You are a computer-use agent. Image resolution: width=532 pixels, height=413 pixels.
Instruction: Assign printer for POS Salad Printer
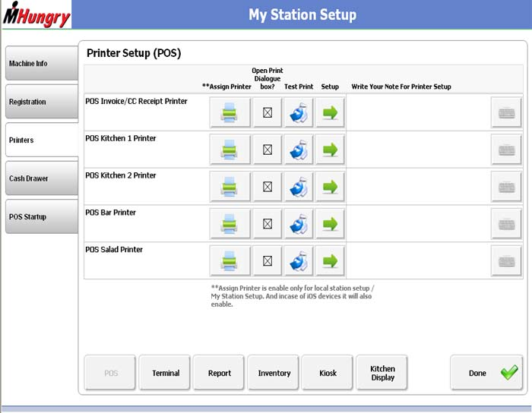coord(230,261)
